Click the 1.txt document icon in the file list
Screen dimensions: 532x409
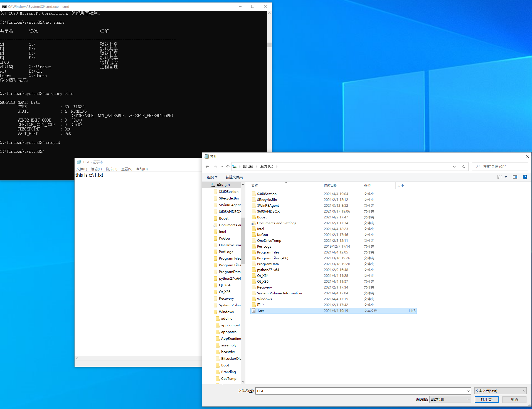(254, 311)
